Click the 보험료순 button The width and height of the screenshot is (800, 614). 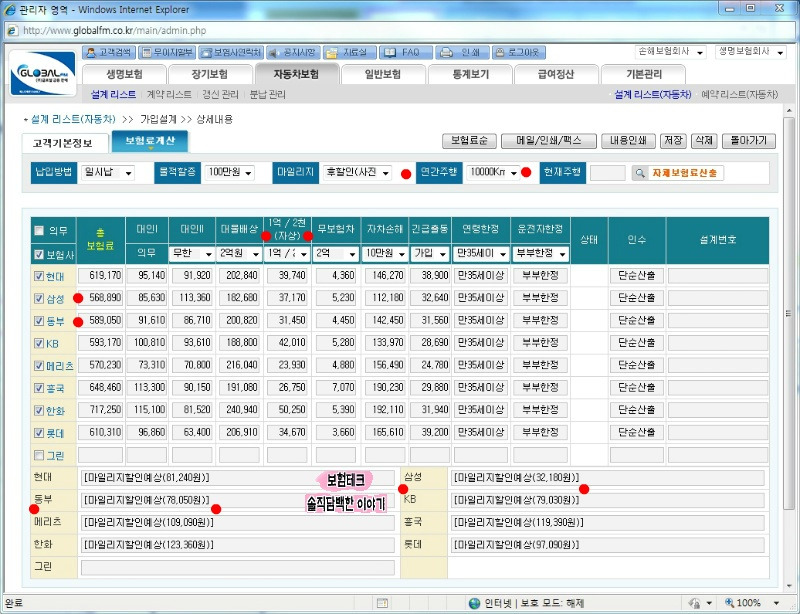tap(469, 141)
